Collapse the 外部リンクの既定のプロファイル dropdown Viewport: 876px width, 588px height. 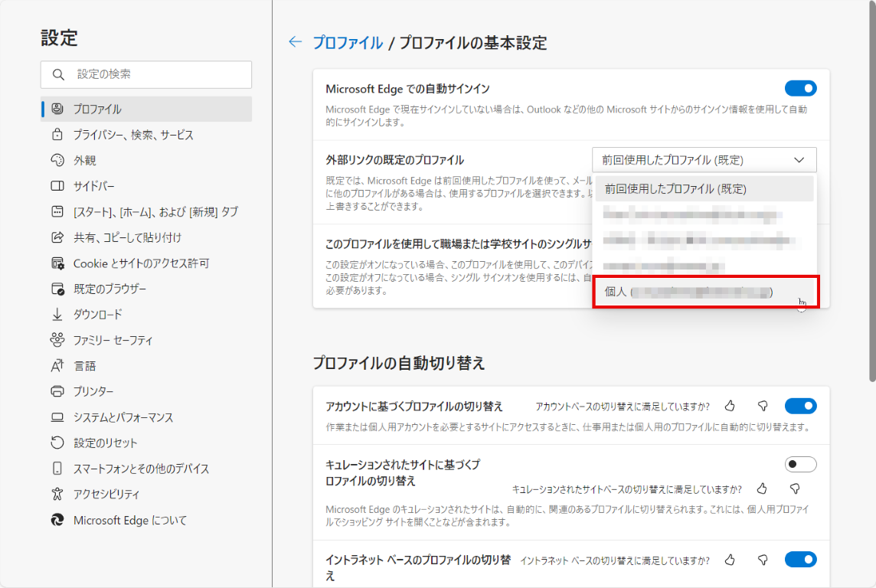click(x=704, y=160)
